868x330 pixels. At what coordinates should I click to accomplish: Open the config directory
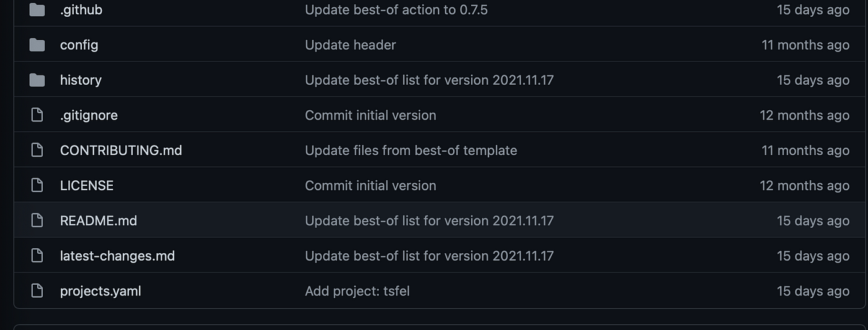click(79, 45)
